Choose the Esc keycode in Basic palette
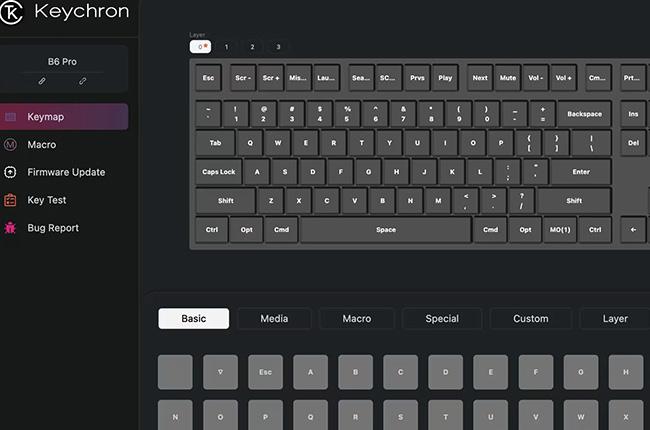 tap(265, 372)
